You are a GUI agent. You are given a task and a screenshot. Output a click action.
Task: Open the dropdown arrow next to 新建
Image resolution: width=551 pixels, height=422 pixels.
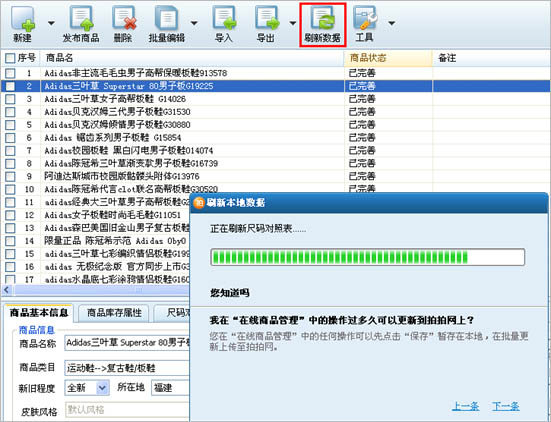pyautogui.click(x=51, y=23)
